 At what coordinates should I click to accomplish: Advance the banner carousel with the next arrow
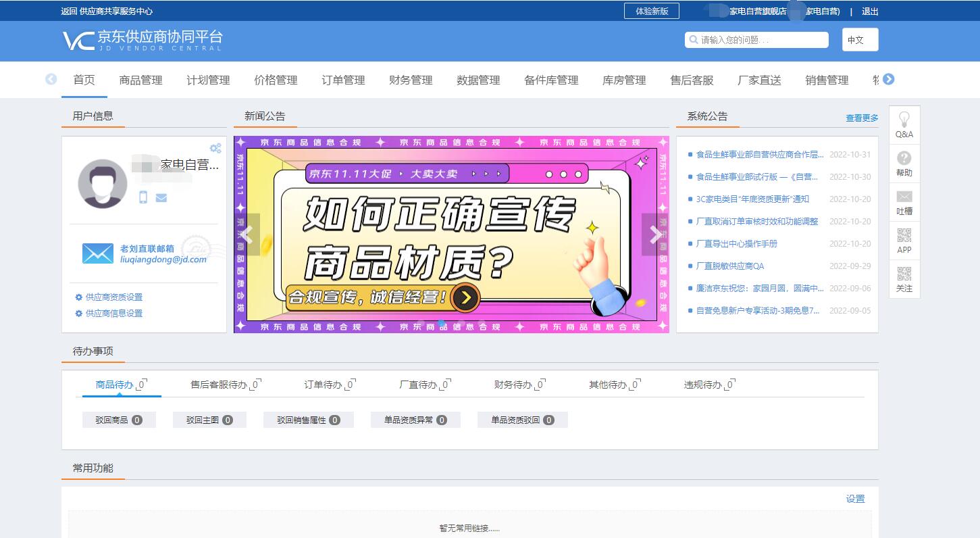[x=654, y=235]
